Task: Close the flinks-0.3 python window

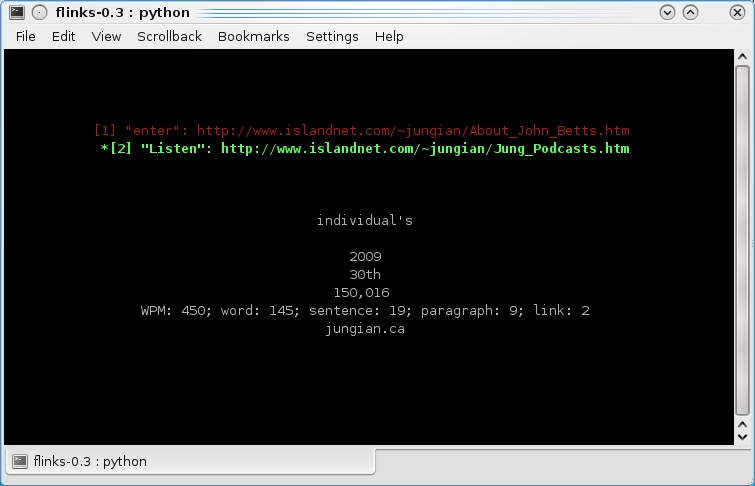Action: point(737,12)
